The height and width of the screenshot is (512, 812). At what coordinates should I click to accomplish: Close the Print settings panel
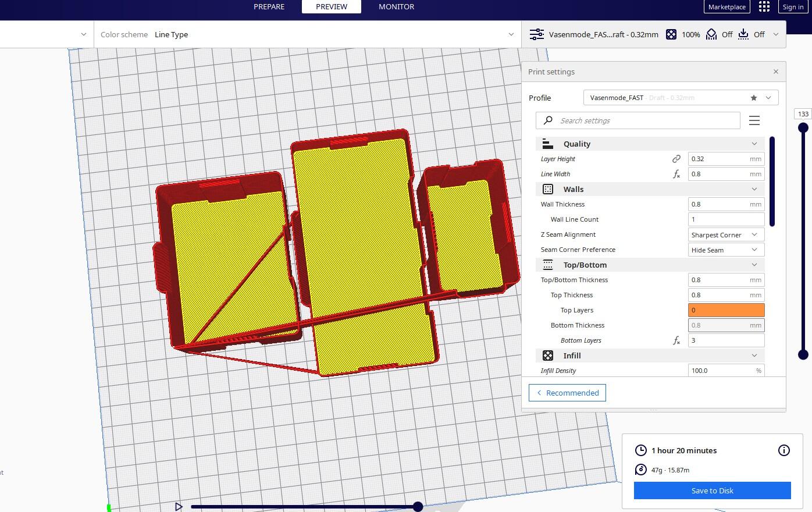[775, 72]
